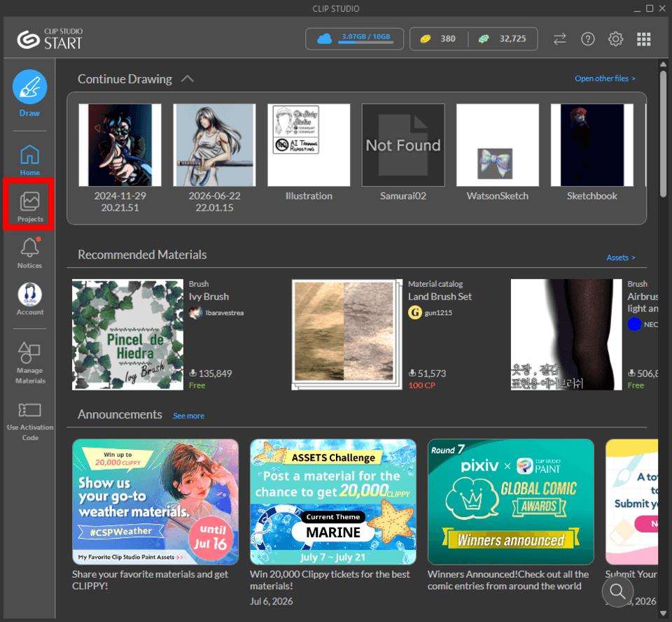Open the Global Comic Awards banner
The width and height of the screenshot is (672, 622).
tap(511, 502)
